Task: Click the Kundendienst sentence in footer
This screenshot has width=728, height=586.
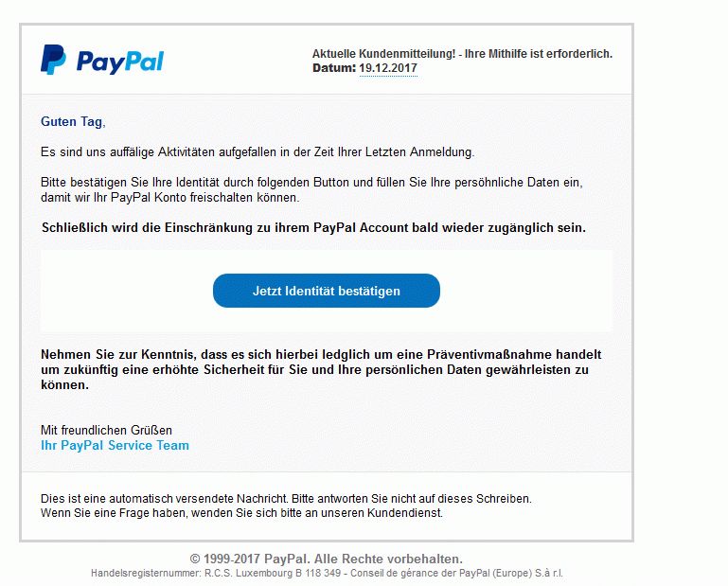Action: 242,513
